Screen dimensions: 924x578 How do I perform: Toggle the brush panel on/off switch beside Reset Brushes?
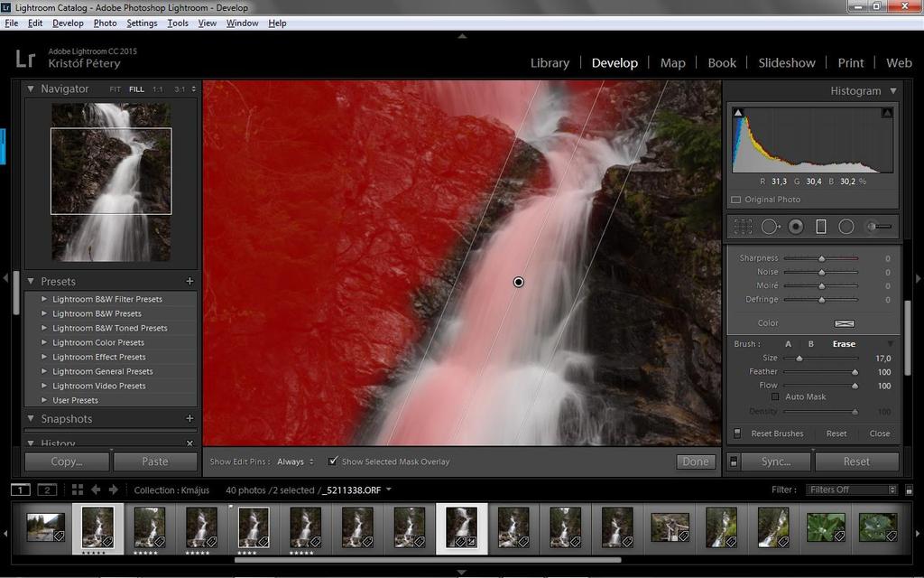[x=737, y=433]
